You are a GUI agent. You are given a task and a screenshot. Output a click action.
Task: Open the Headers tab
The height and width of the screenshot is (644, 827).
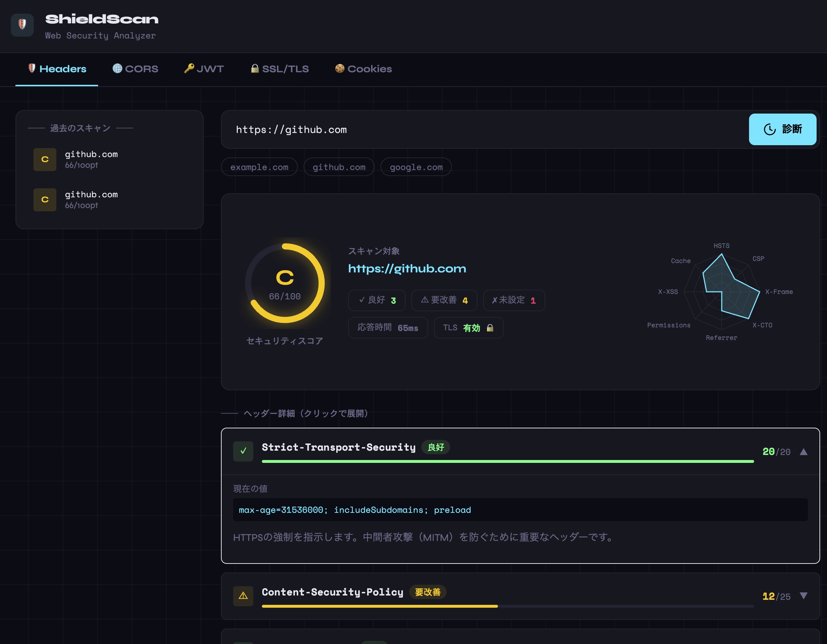point(57,69)
